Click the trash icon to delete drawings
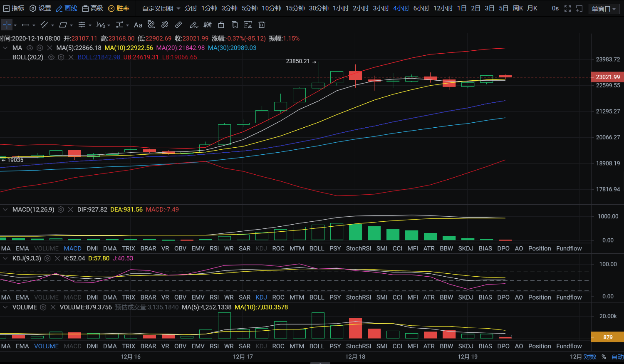Screen dimensions: 624x364 point(262,25)
